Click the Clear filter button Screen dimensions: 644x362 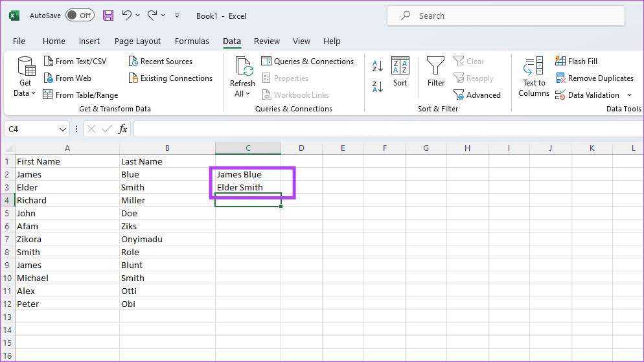[x=469, y=61]
